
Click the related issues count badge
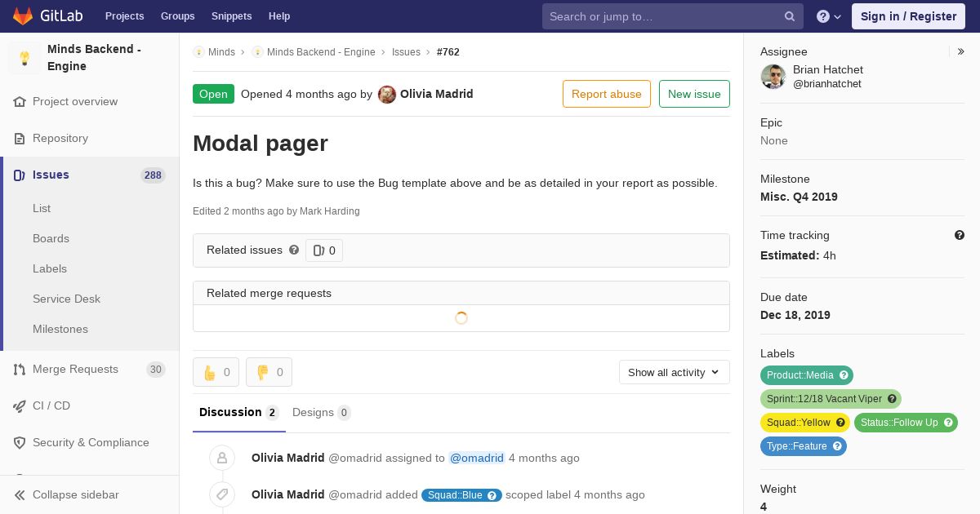pos(324,250)
